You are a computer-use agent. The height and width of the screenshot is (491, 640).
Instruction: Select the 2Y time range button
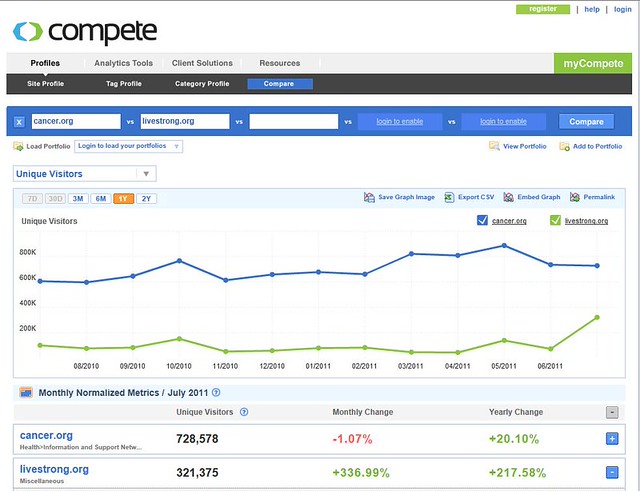pos(146,199)
